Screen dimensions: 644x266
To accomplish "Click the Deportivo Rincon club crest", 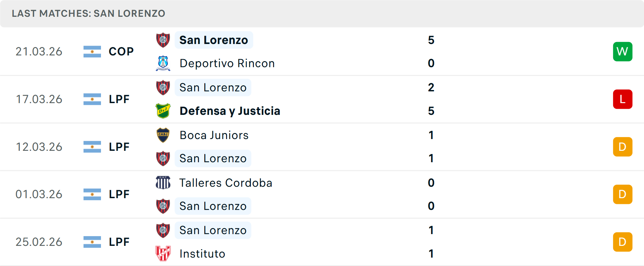I will point(163,63).
